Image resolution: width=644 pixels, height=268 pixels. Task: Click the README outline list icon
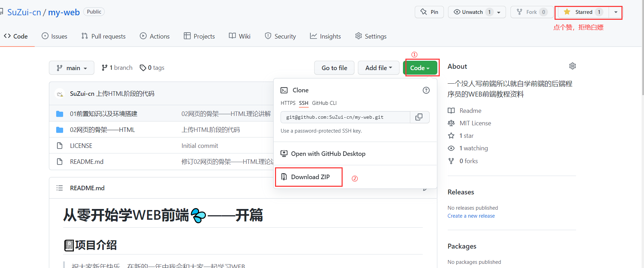(60, 188)
